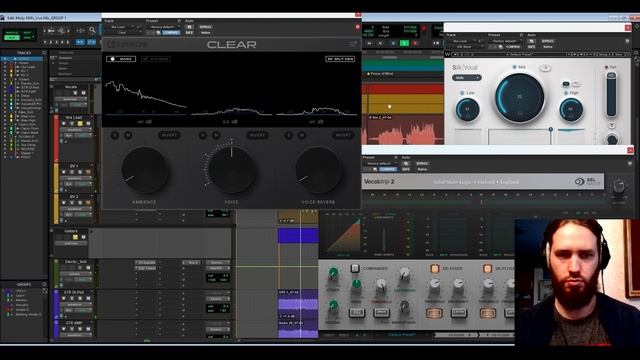Mute the GTR AMP track
640x360 pixels.
(x=88, y=329)
